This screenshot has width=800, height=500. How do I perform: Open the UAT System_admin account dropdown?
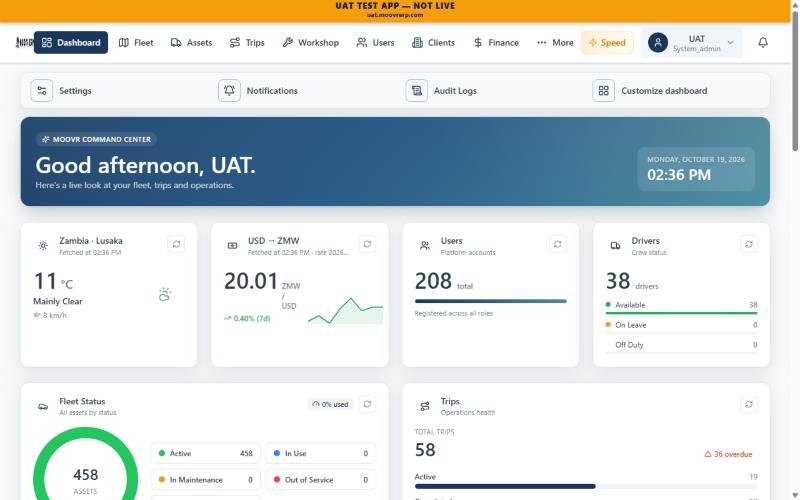691,43
